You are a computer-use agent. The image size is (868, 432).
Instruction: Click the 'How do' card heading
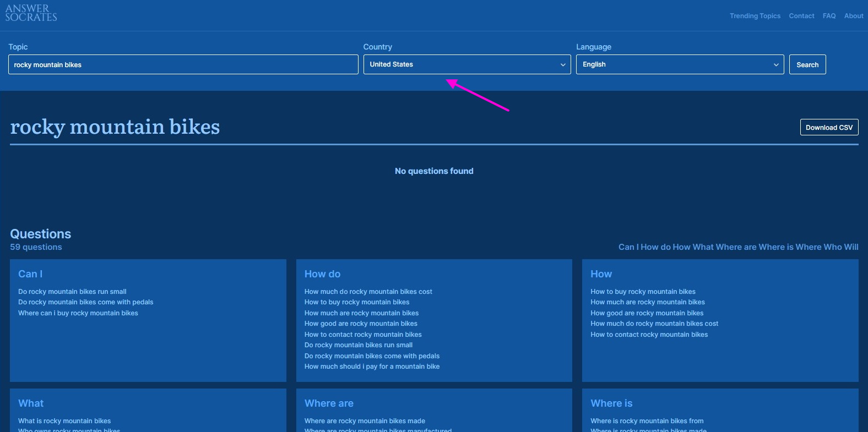[x=322, y=274]
